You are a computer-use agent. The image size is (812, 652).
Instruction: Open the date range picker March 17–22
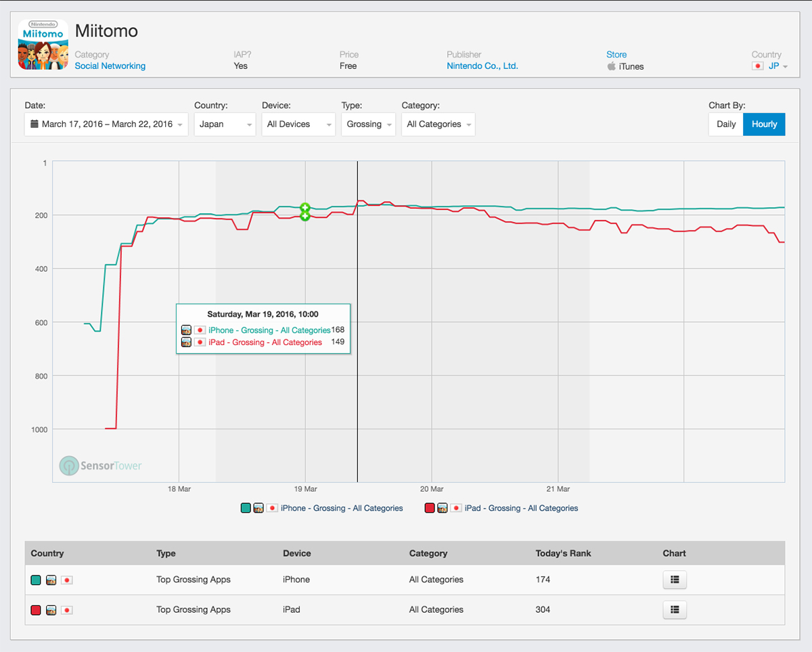click(x=106, y=124)
